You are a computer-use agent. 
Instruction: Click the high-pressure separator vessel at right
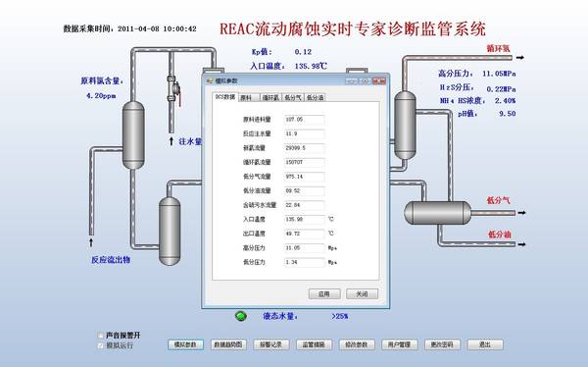[x=405, y=126]
